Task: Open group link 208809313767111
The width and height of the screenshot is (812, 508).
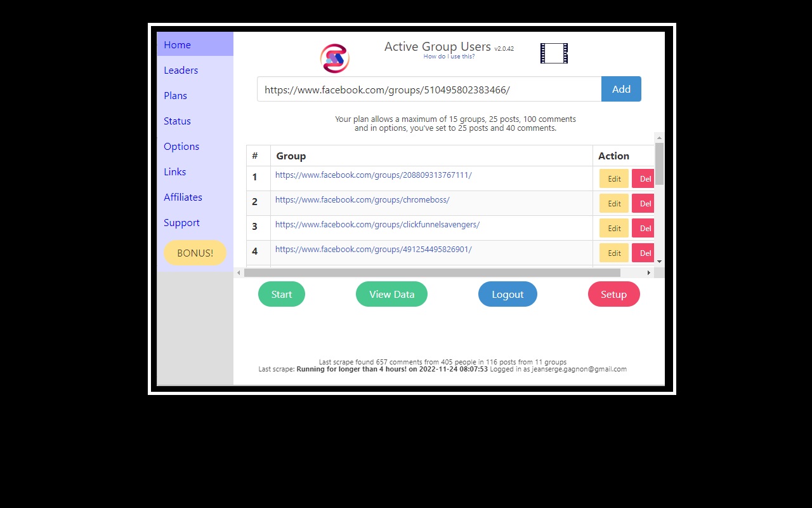Action: click(374, 175)
